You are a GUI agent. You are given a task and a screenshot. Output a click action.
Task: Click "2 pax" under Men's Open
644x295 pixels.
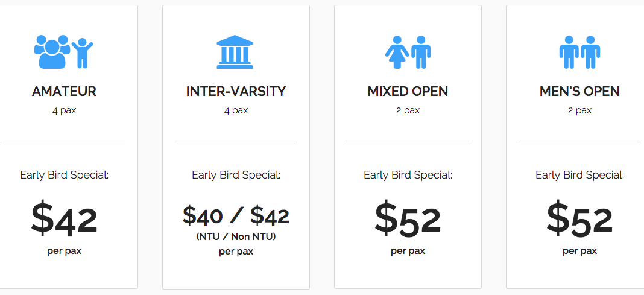[x=579, y=110]
